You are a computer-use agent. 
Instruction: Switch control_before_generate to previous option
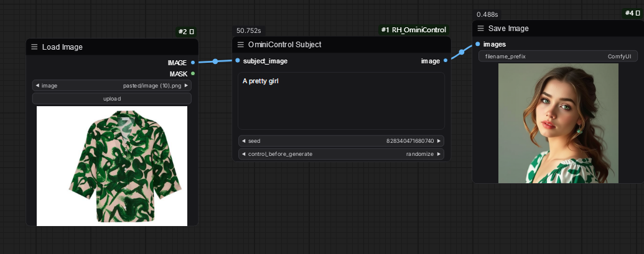coord(243,154)
